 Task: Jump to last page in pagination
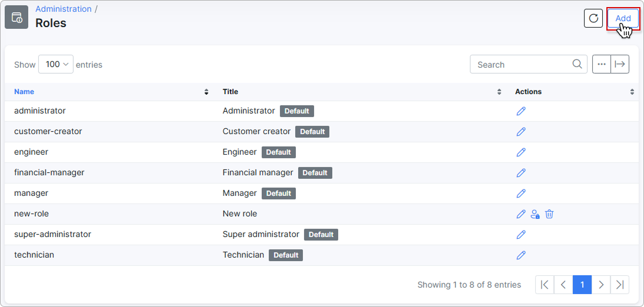(x=620, y=285)
